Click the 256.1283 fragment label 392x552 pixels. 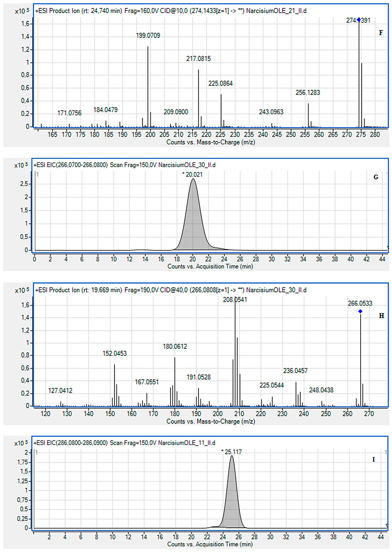click(x=308, y=92)
